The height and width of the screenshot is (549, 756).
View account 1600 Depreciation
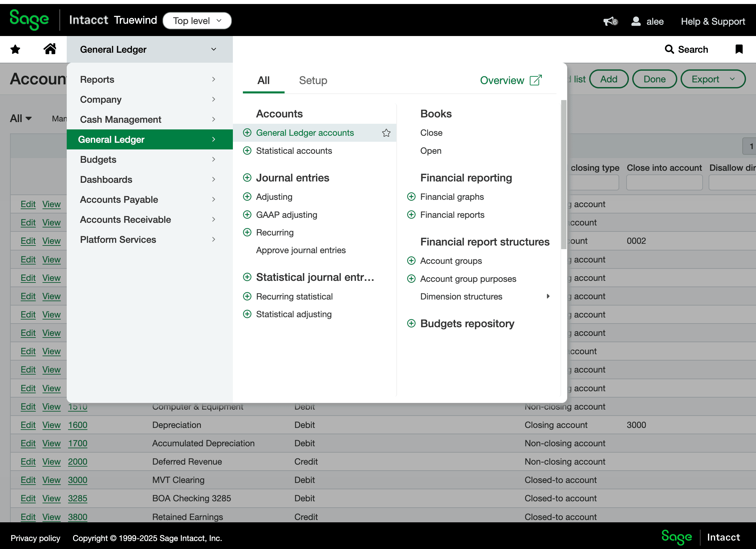51,425
